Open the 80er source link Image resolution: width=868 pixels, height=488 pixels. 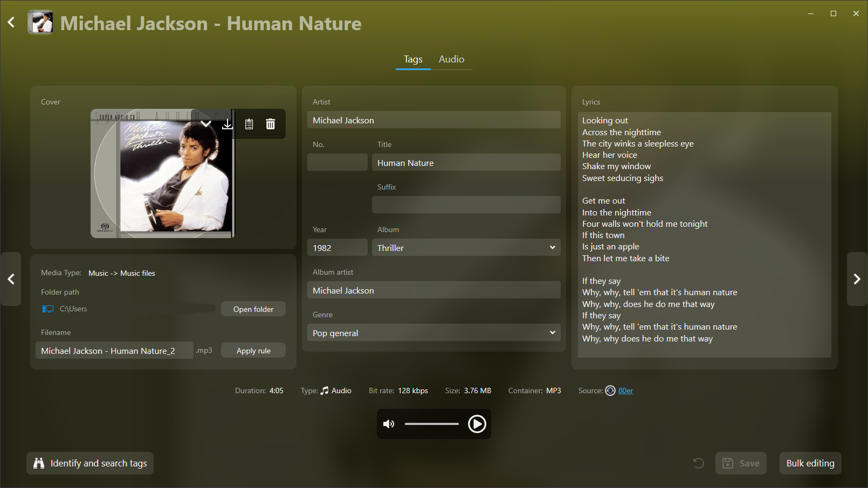[x=625, y=391]
